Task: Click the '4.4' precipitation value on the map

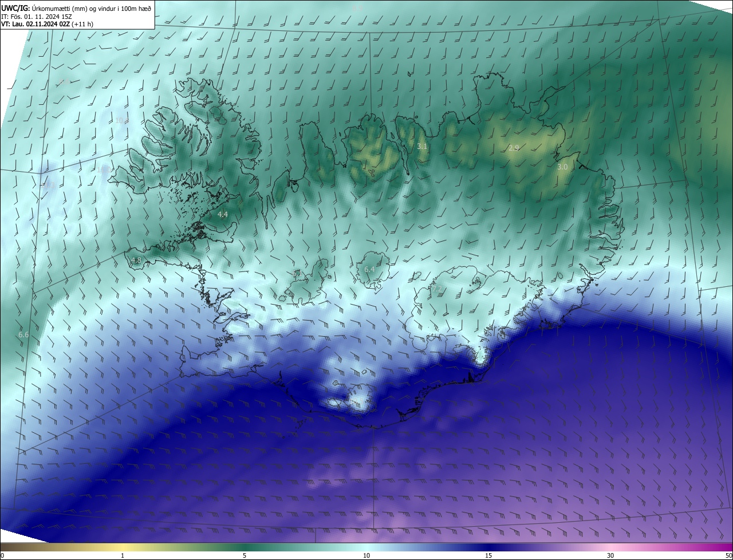Action: coord(223,214)
